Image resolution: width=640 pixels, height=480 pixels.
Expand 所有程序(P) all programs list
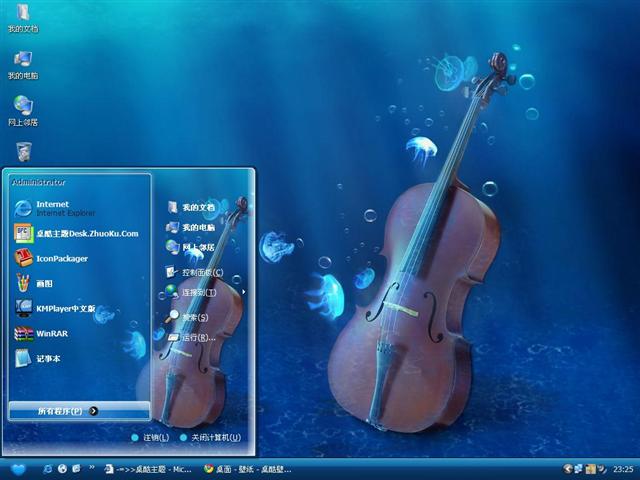pyautogui.click(x=79, y=411)
